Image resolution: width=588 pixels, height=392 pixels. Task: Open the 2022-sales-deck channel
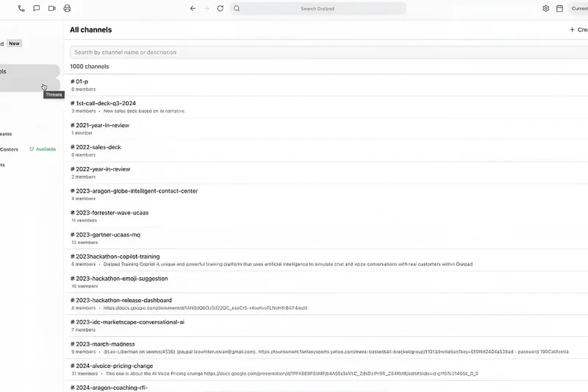[x=98, y=147]
